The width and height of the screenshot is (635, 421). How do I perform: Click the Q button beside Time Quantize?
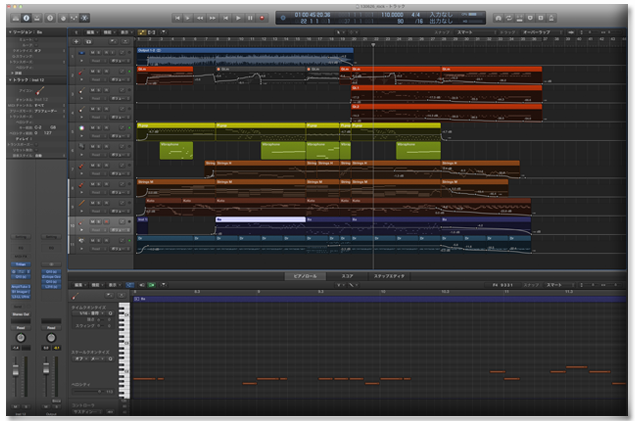click(110, 313)
